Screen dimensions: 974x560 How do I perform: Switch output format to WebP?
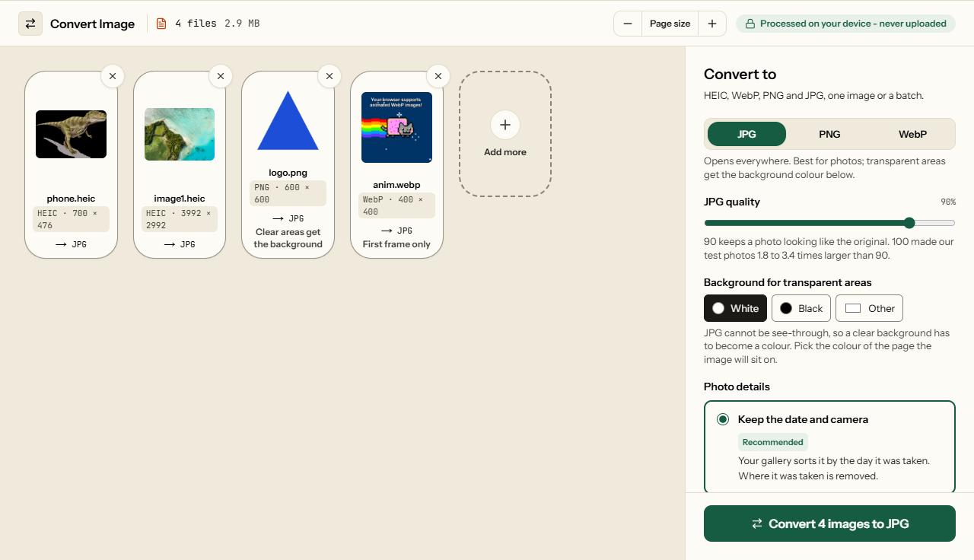912,134
